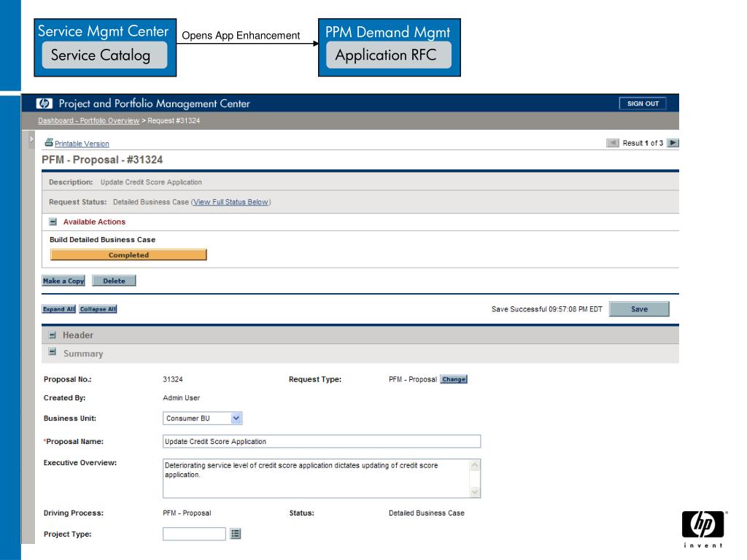
Task: Click the 'Admin User' value
Action: click(181, 397)
